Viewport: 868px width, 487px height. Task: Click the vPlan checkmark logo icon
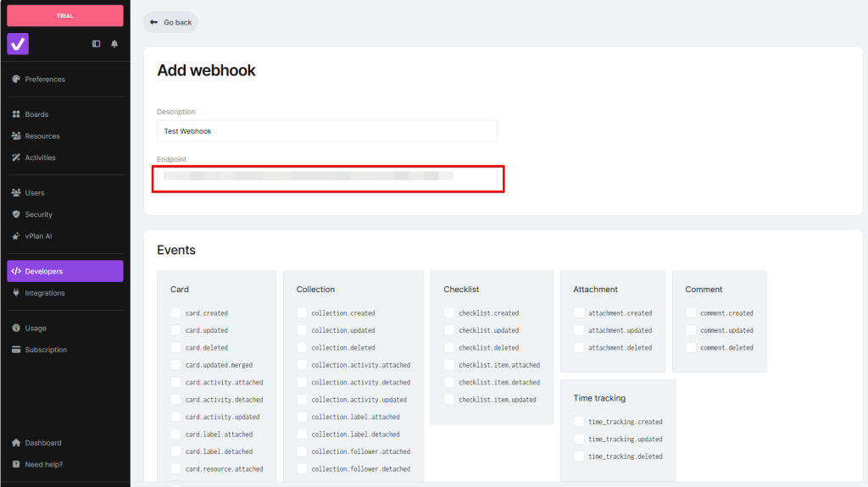point(18,44)
